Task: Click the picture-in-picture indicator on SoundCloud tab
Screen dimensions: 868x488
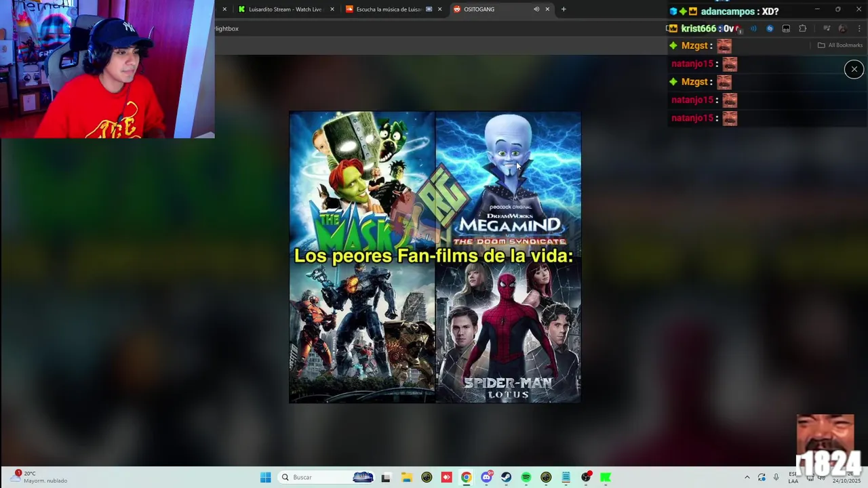Action: tap(429, 9)
